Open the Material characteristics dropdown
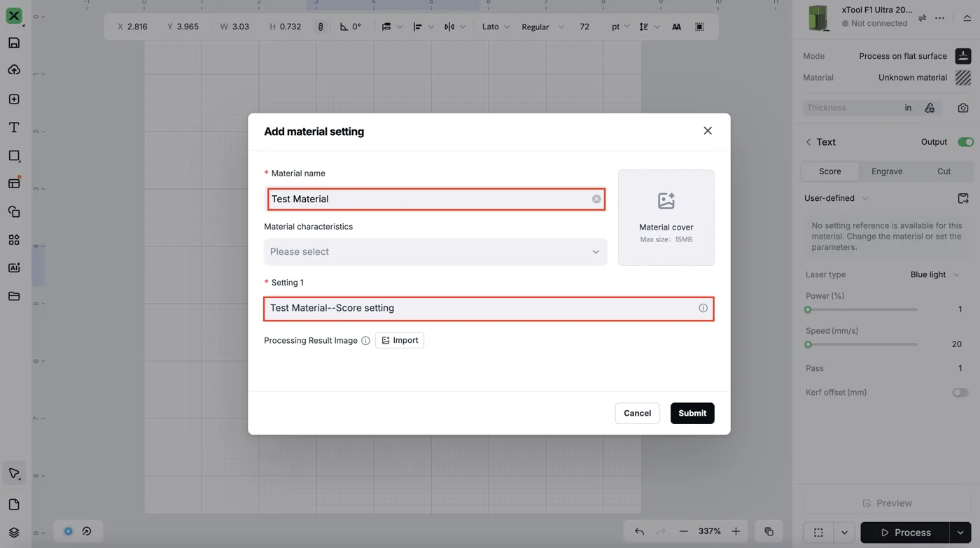 435,252
